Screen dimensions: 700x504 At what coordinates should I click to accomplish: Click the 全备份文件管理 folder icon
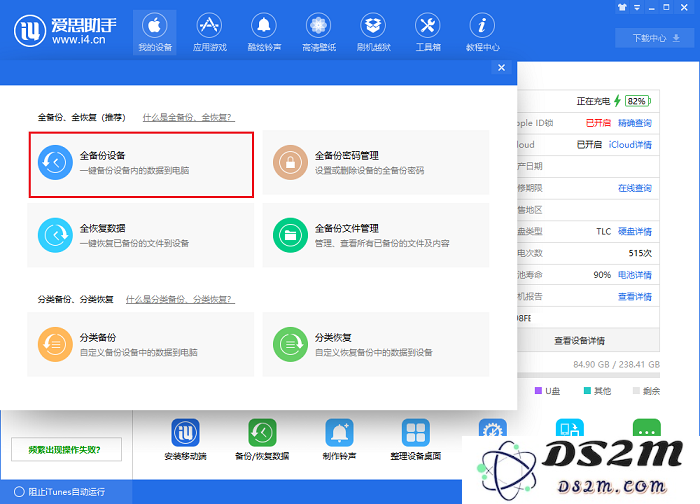290,235
